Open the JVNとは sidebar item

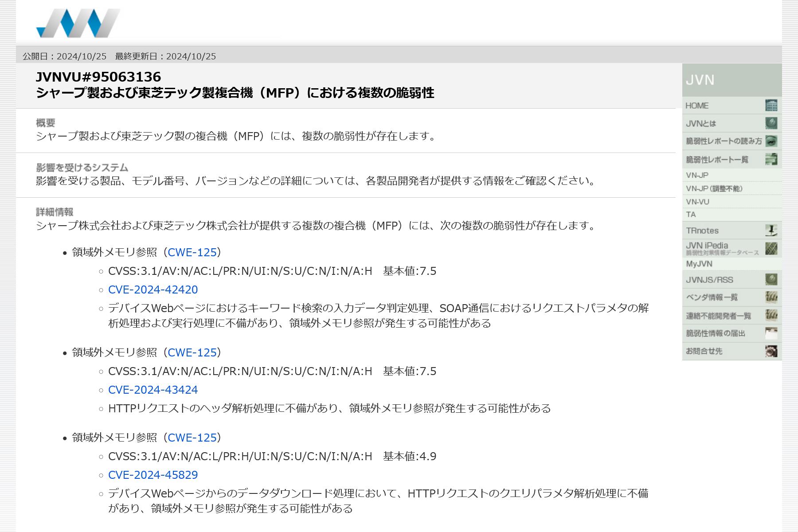point(732,123)
